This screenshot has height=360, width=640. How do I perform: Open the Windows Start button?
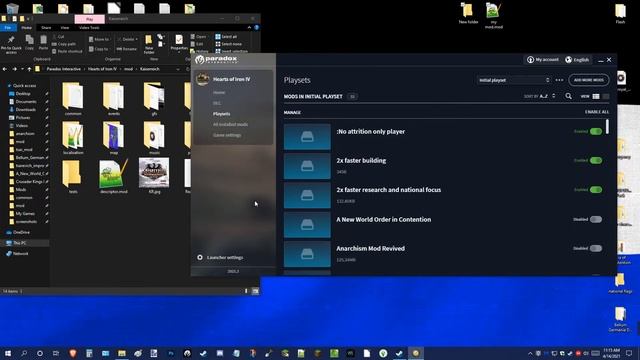pyautogui.click(x=8, y=353)
